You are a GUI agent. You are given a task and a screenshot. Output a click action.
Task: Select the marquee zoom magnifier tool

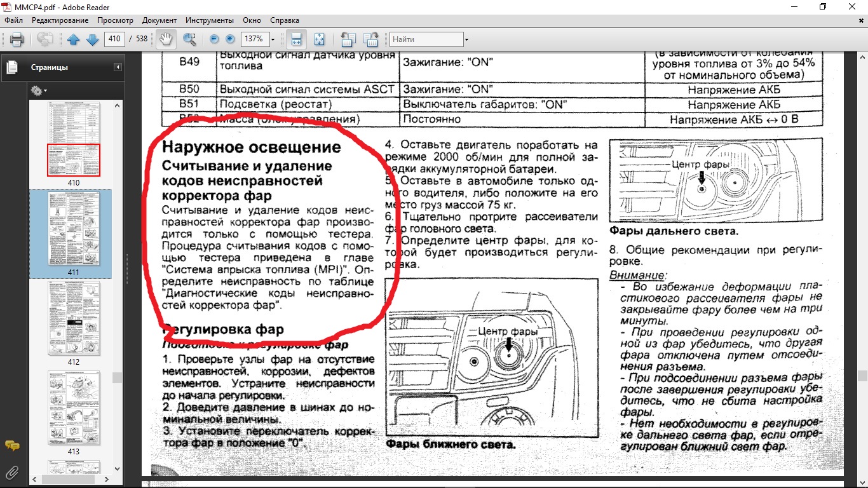coord(189,39)
